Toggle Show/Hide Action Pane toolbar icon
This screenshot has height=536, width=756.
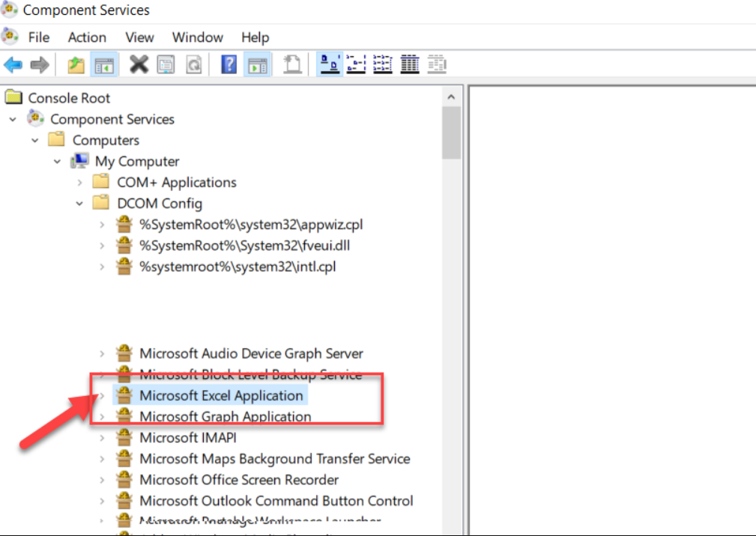[x=257, y=64]
